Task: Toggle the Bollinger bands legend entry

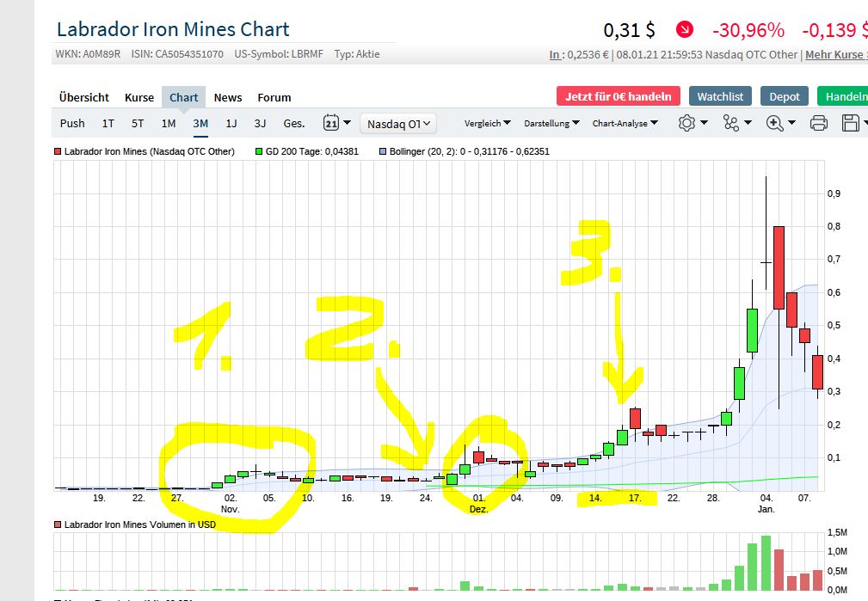Action: pos(383,151)
